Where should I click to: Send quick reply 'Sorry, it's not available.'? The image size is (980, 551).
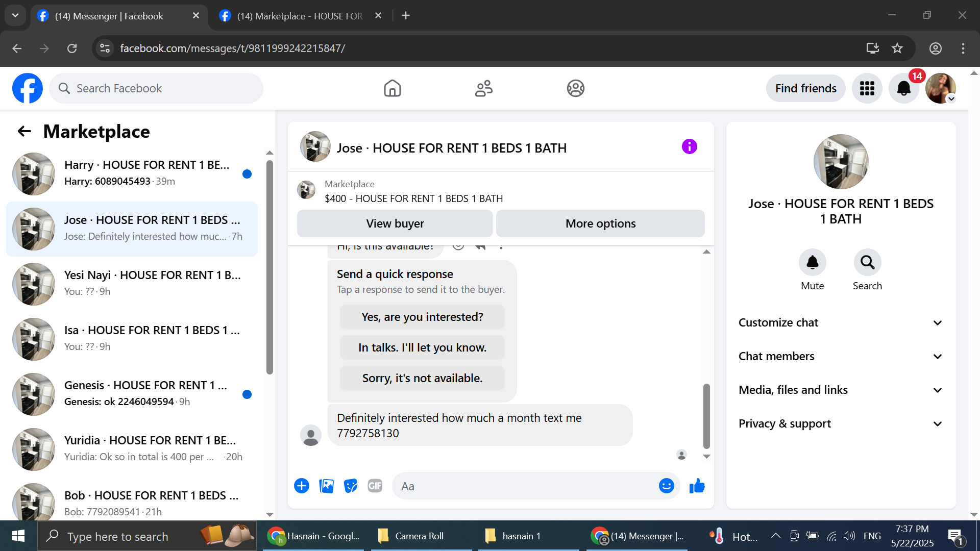click(x=422, y=378)
